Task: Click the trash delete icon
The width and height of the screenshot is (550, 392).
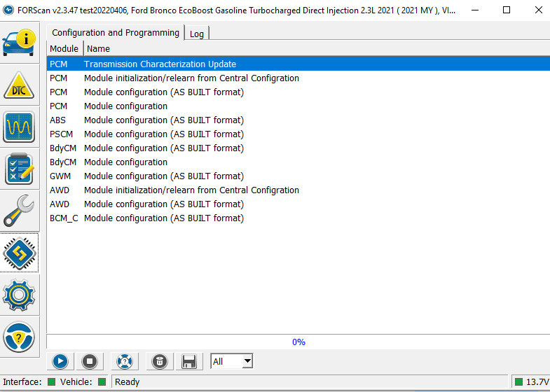Action: (160, 361)
